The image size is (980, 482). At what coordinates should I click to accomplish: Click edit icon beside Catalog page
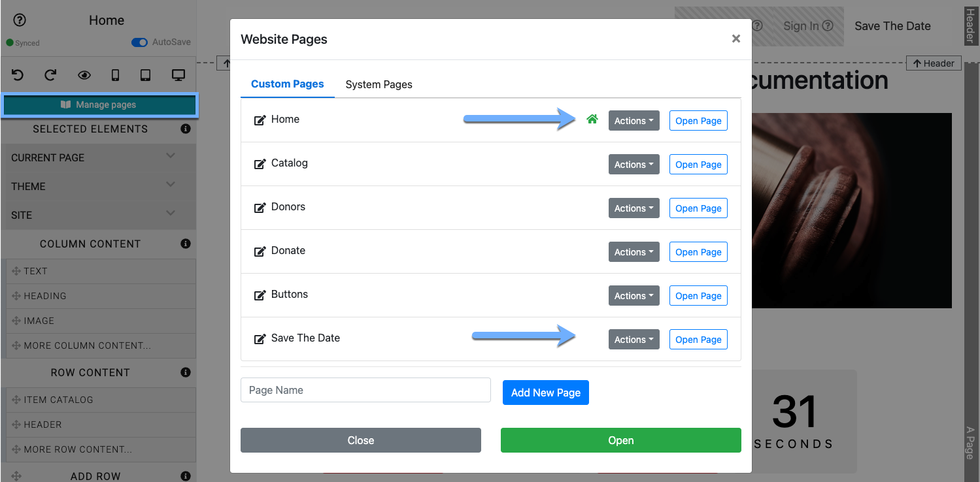pos(260,164)
